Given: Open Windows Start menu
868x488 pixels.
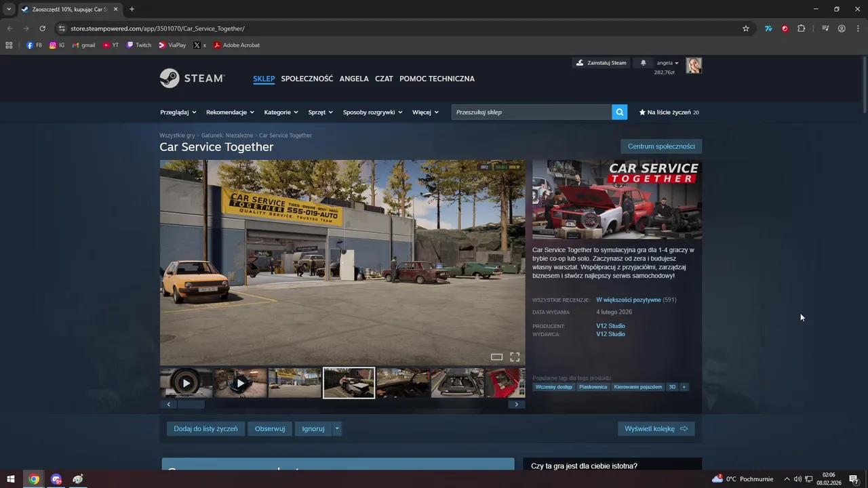Looking at the screenshot, I should coord(11,479).
